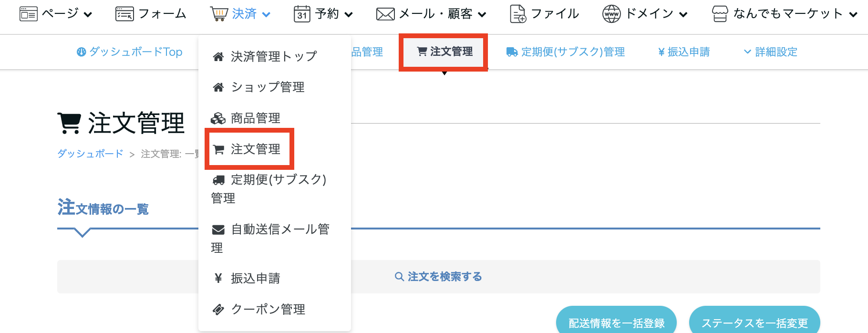The width and height of the screenshot is (868, 333).
Task: Expand the なんでもマーケット dropdown chevron
Action: tap(853, 15)
